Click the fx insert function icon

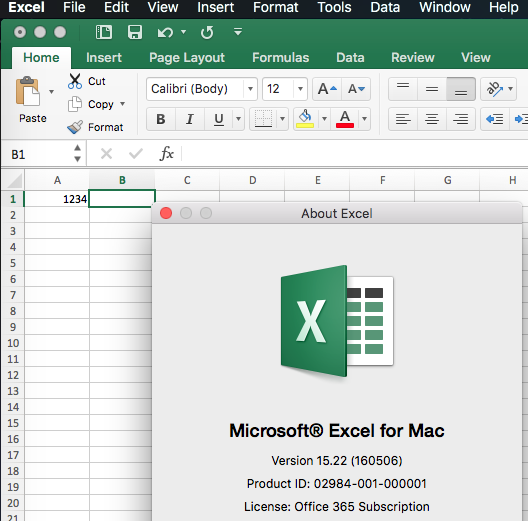click(x=166, y=154)
